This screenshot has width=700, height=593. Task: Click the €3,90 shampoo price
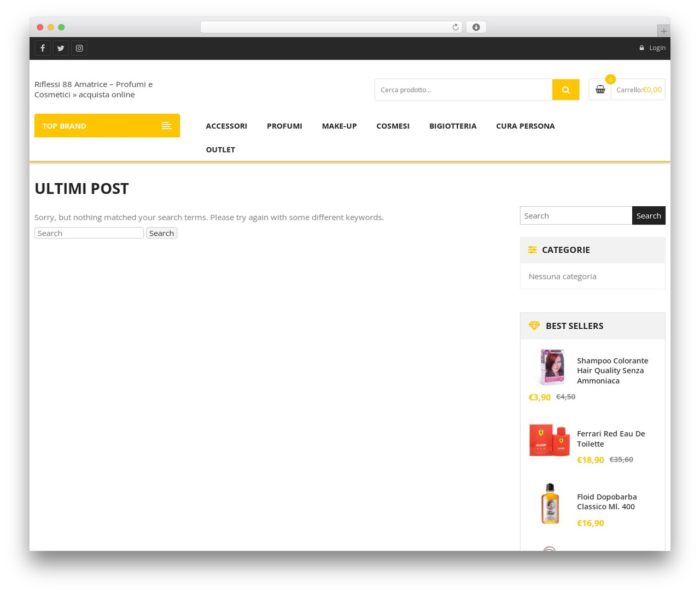click(x=539, y=397)
